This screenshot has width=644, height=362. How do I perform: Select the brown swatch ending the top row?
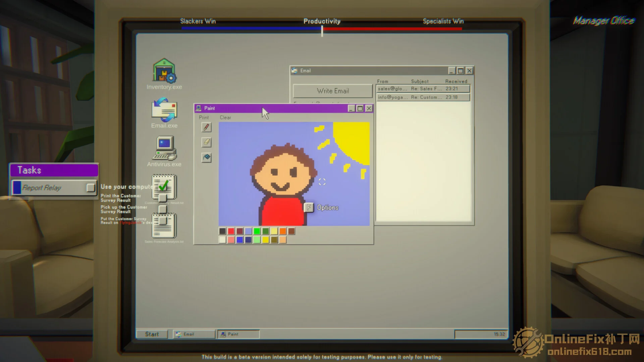click(x=291, y=231)
